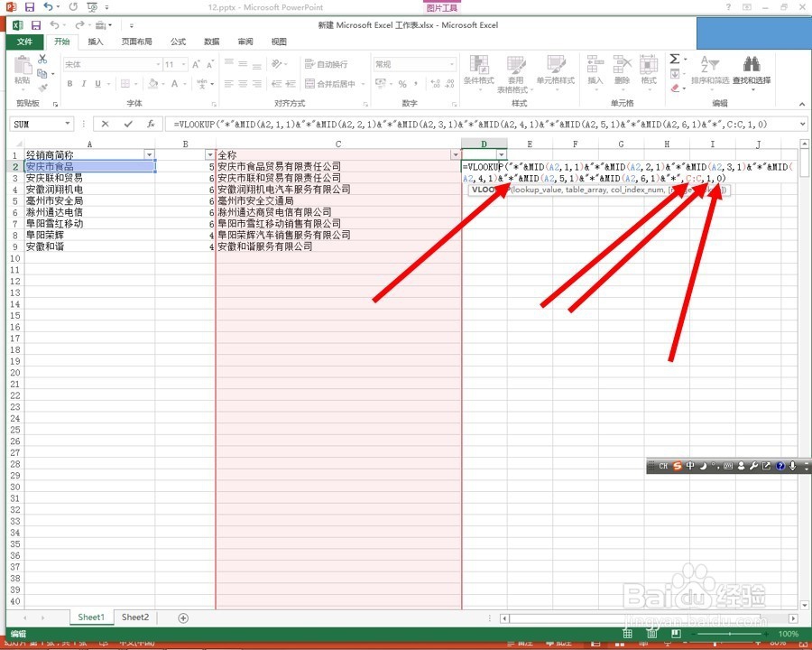Confirm formula entry with checkmark icon
Image resolution: width=812 pixels, height=650 pixels.
coord(128,124)
